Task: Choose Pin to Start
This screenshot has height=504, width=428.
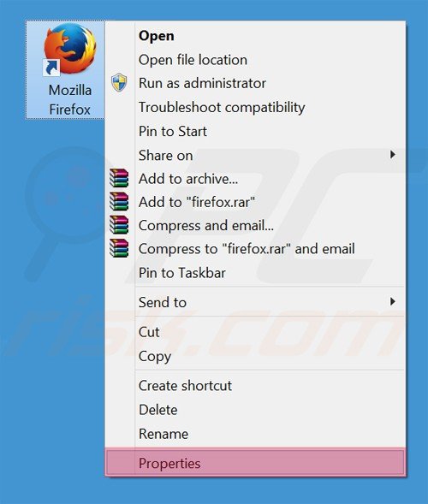Action: click(255, 131)
